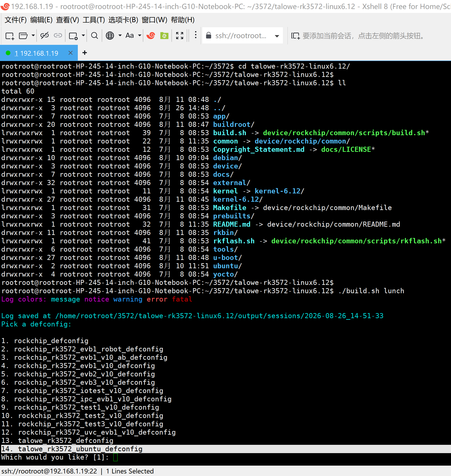
Task: Click 'external/' directory name
Action: tap(232, 183)
